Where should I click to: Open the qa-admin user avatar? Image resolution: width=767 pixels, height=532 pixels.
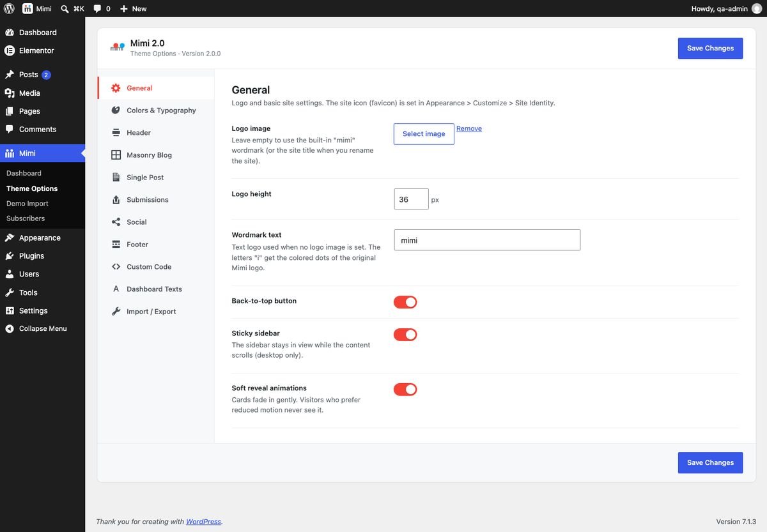757,8
